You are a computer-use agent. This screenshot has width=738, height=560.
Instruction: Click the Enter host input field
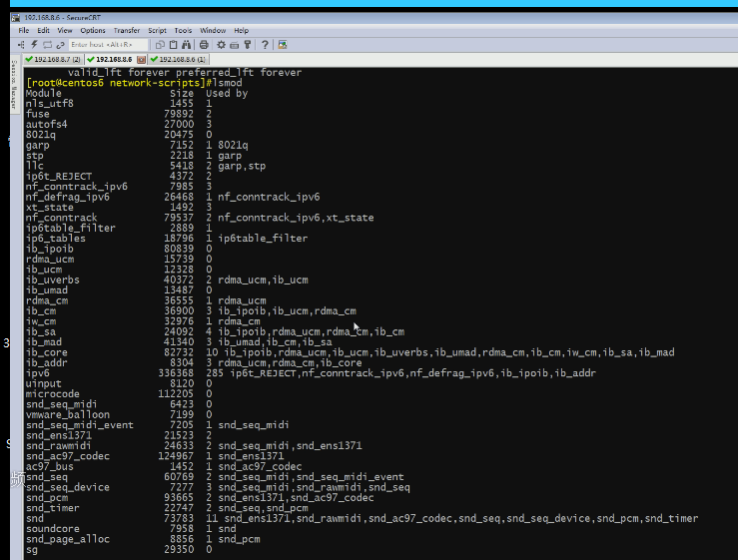coord(108,45)
